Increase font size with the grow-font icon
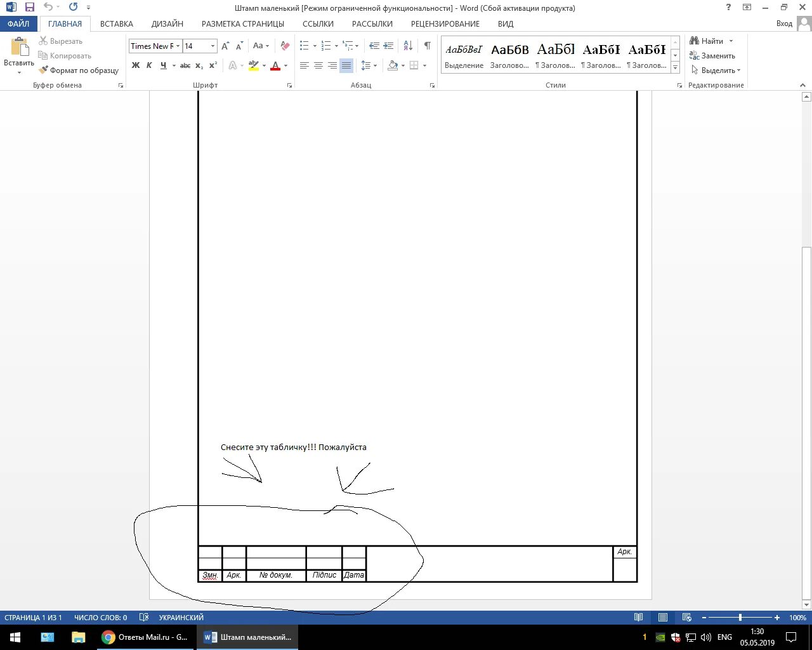Image resolution: width=812 pixels, height=650 pixels. click(x=225, y=46)
